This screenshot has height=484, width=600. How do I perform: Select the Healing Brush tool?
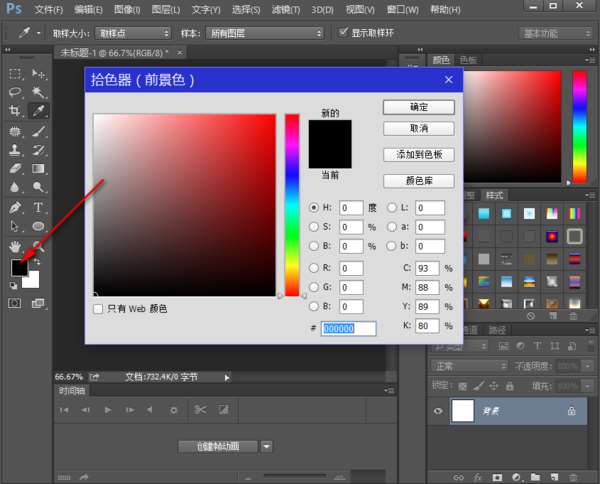[15, 131]
